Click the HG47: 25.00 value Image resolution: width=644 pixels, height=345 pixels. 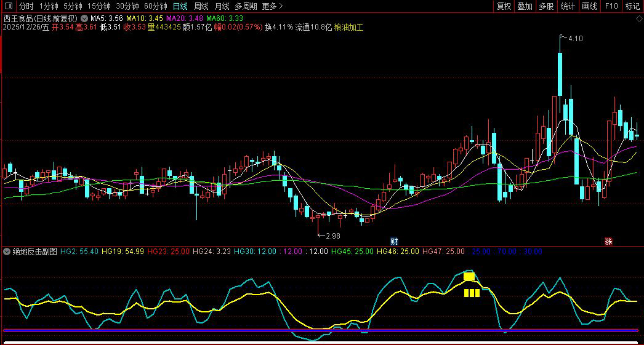(x=443, y=252)
